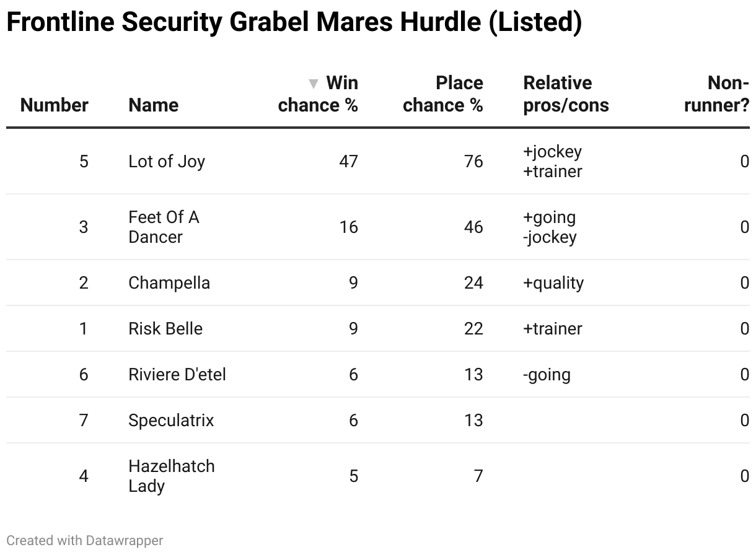Screen dimensions: 756x555
Task: Click the Feet Of A Dancer row name
Action: coord(164,227)
